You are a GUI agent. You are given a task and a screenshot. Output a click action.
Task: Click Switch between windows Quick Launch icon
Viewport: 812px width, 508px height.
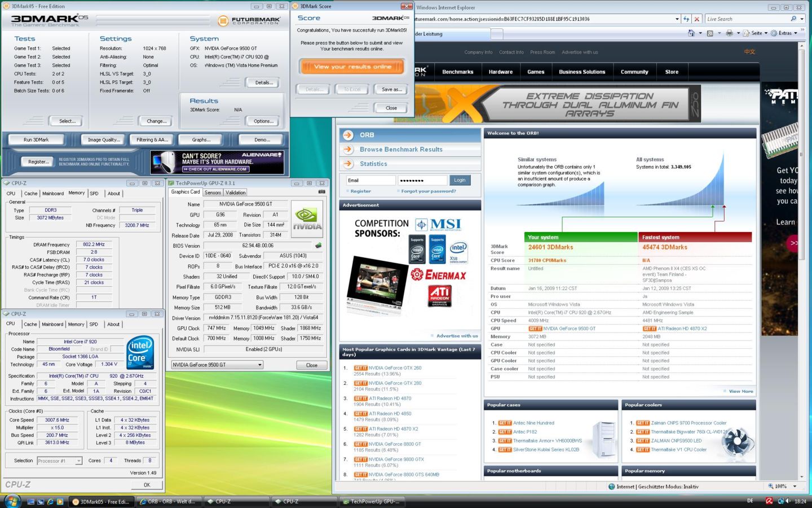tap(41, 501)
